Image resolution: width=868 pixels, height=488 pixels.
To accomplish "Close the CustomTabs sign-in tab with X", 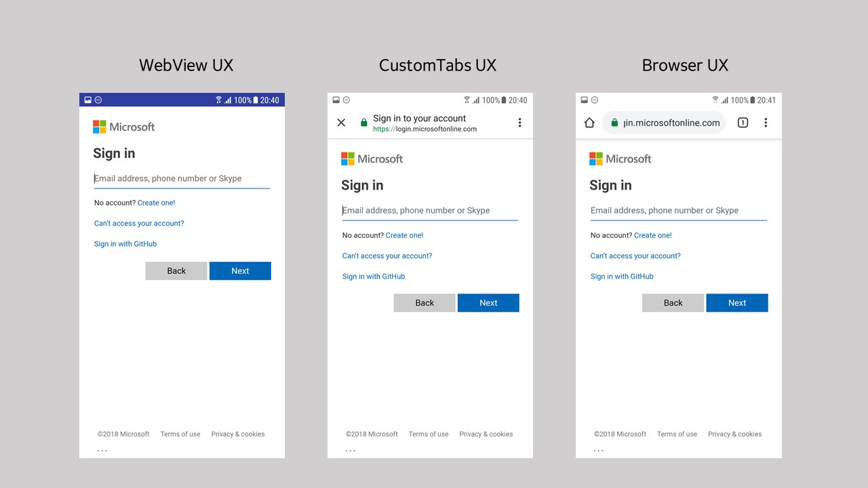I will 341,123.
